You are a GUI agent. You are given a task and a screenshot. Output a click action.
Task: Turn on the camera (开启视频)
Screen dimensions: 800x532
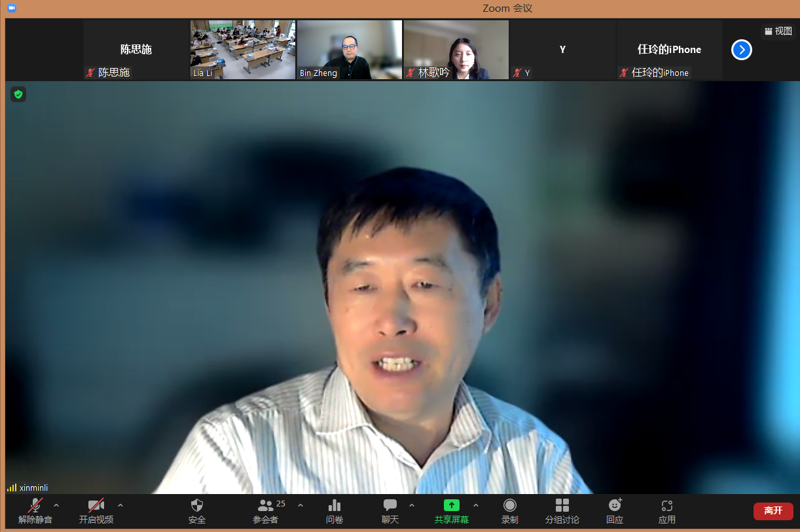click(96, 506)
